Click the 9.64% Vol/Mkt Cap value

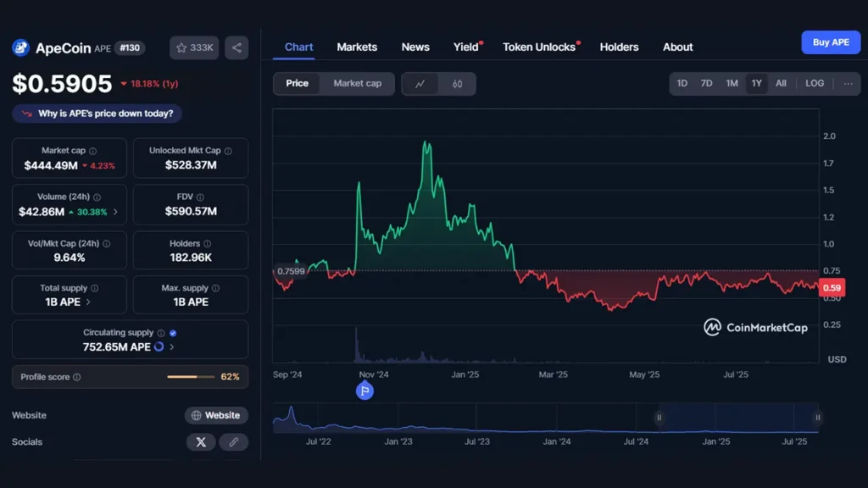(x=70, y=258)
